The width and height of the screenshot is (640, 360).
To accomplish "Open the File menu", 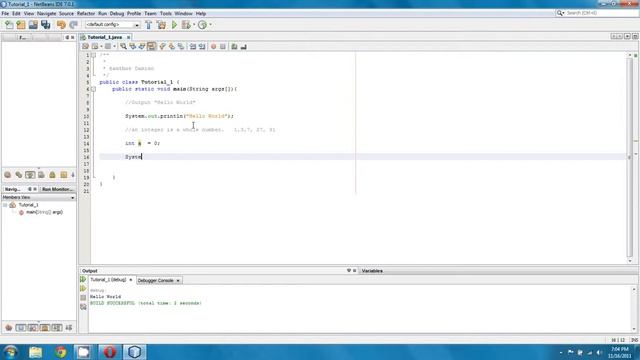I will [5, 13].
